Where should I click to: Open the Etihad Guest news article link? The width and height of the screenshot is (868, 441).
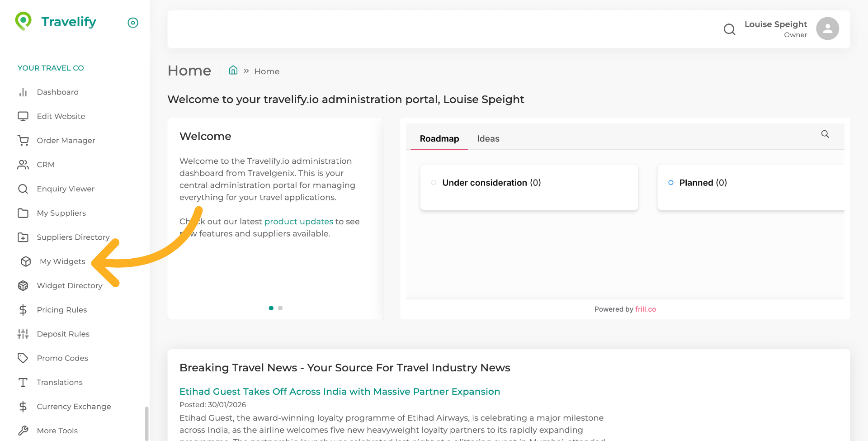click(x=340, y=392)
